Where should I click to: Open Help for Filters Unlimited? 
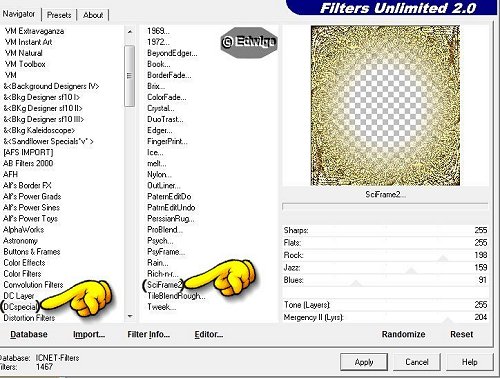click(x=469, y=362)
